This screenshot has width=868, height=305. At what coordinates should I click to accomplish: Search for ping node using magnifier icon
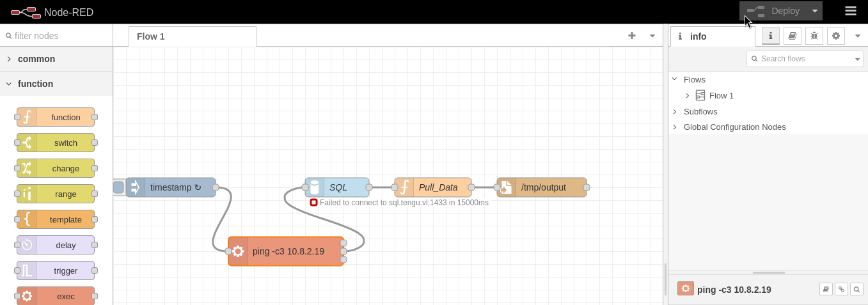point(856,289)
